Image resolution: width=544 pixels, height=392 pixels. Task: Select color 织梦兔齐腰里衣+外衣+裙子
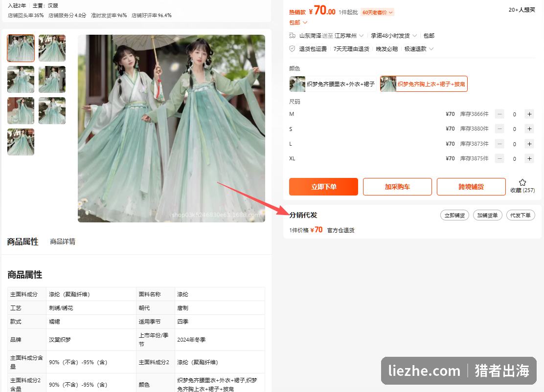(333, 84)
